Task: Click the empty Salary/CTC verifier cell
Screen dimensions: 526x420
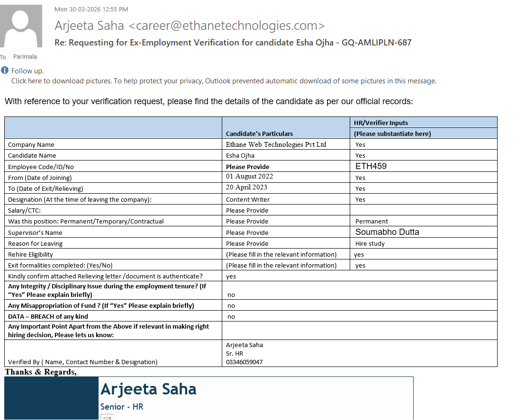Action: point(423,210)
